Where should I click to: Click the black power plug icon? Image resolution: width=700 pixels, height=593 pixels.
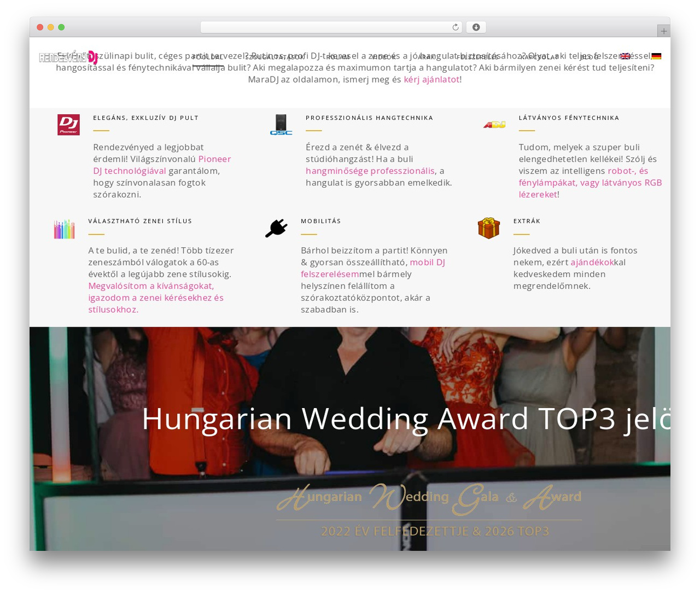[276, 228]
